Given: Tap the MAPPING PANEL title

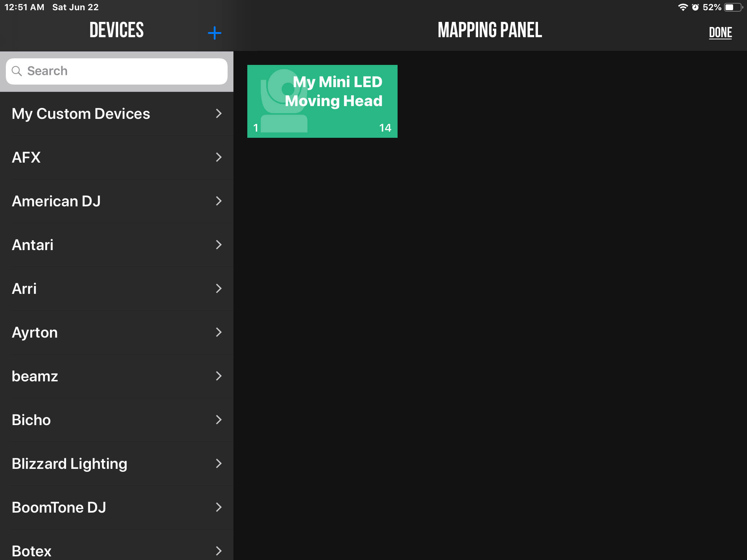Looking at the screenshot, I should point(490,30).
